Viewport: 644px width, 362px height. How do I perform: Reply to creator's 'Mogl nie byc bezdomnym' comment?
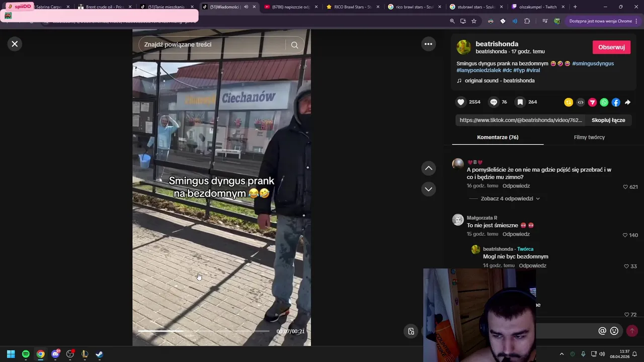click(x=532, y=265)
